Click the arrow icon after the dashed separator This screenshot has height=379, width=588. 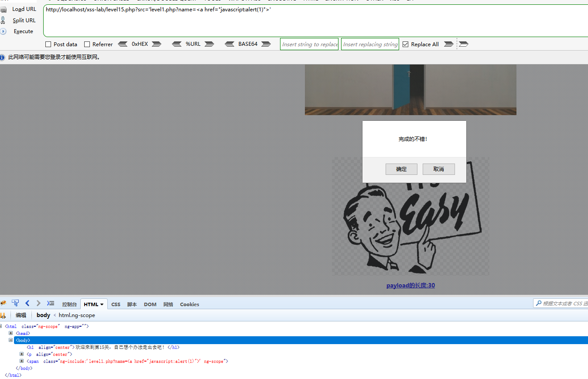(464, 44)
